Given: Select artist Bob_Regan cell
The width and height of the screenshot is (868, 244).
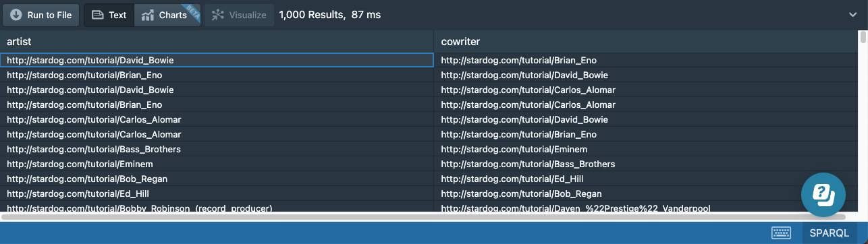Looking at the screenshot, I should pyautogui.click(x=217, y=179).
